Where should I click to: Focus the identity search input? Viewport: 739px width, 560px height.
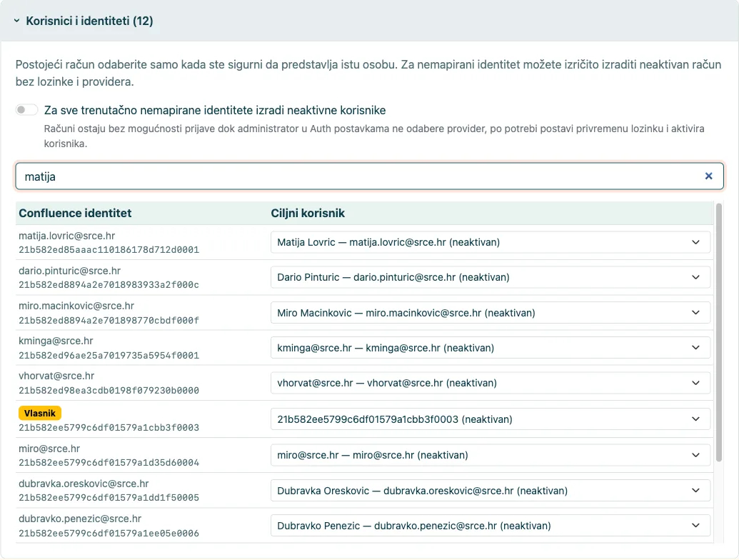(370, 176)
